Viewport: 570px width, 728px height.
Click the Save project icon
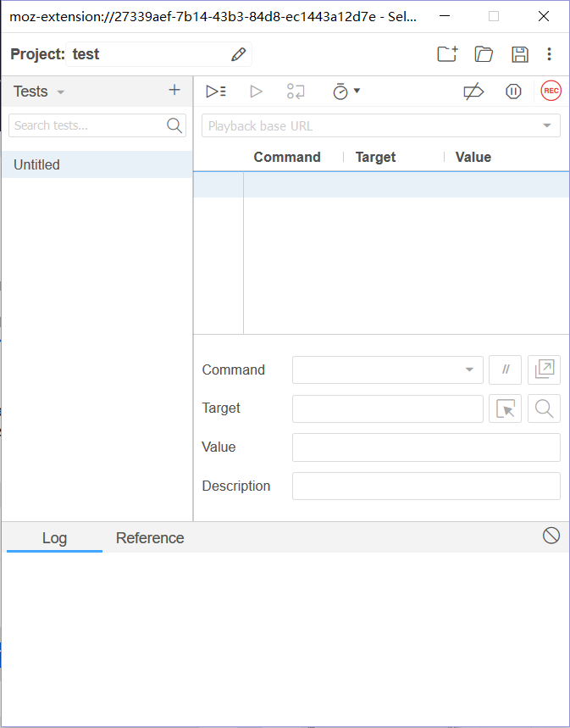520,54
